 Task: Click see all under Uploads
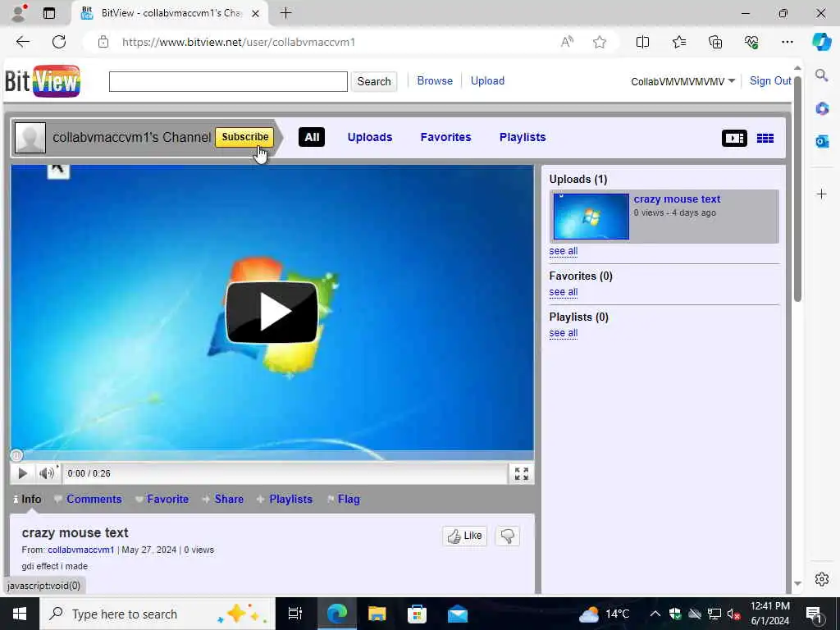[563, 251]
